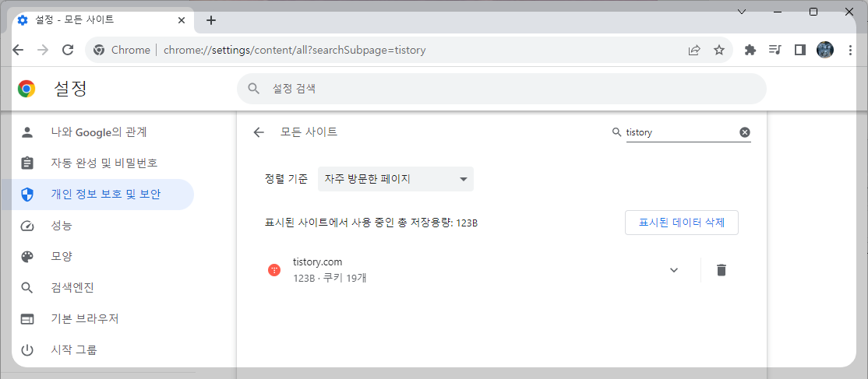
Task: Click the browser forward arrow
Action: (43, 51)
